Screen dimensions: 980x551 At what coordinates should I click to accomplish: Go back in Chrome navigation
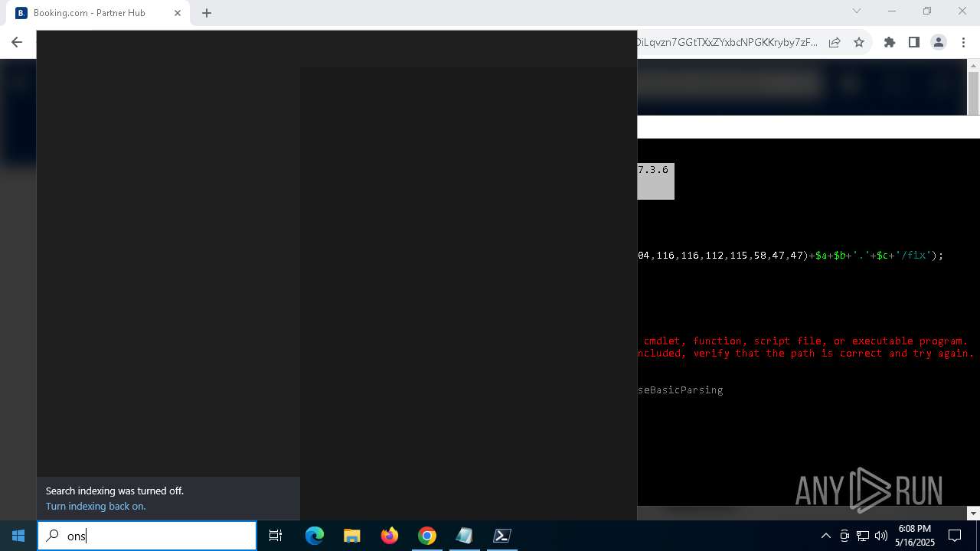pos(17,43)
